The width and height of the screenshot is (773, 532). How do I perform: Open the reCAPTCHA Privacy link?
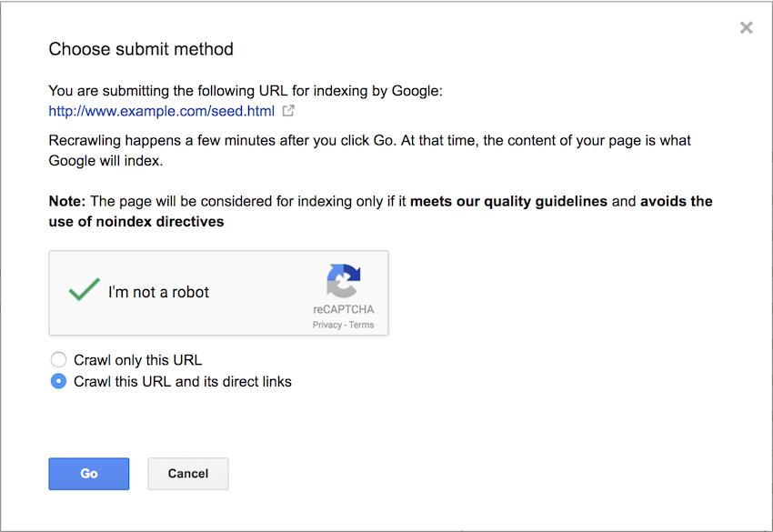[x=326, y=325]
